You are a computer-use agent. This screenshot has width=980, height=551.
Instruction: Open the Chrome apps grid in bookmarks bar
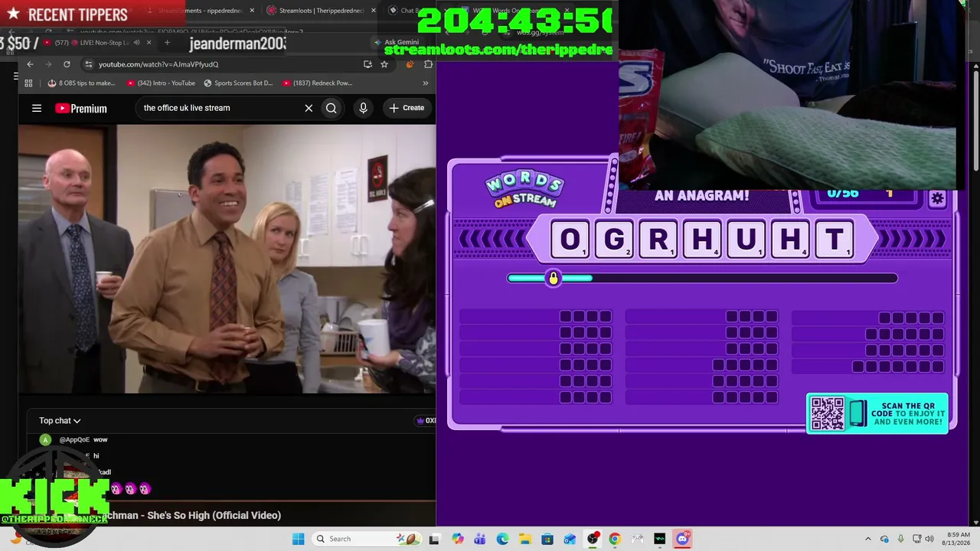28,83
